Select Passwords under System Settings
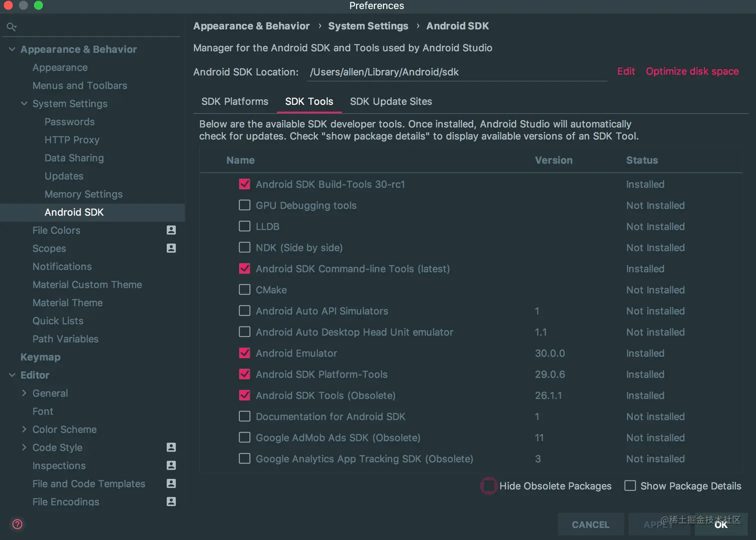The width and height of the screenshot is (756, 540). click(69, 121)
